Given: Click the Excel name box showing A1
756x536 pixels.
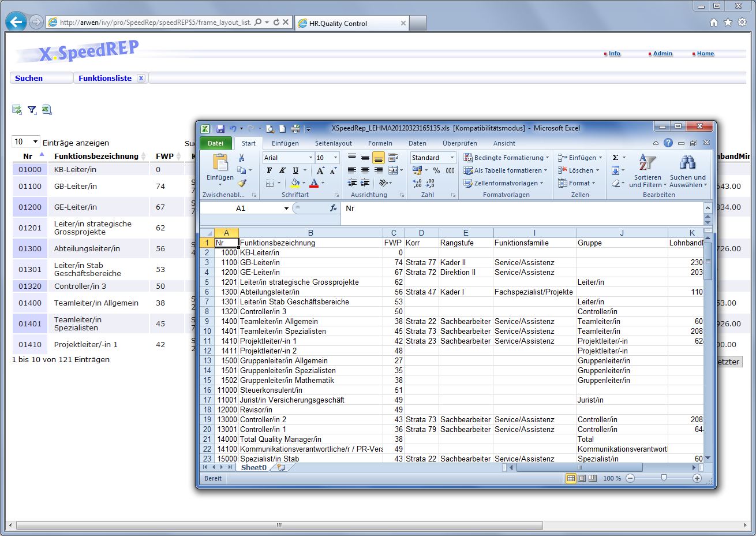Looking at the screenshot, I should tap(241, 208).
